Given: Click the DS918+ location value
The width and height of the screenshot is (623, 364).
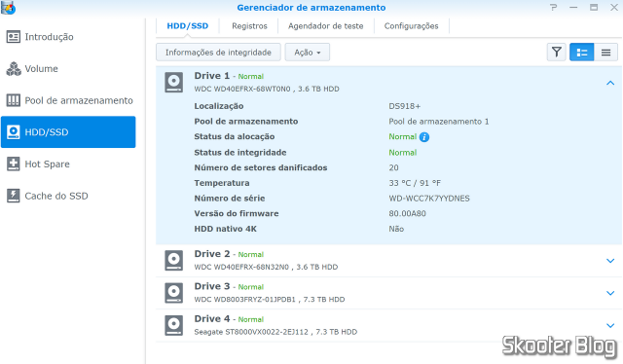Looking at the screenshot, I should [405, 106].
